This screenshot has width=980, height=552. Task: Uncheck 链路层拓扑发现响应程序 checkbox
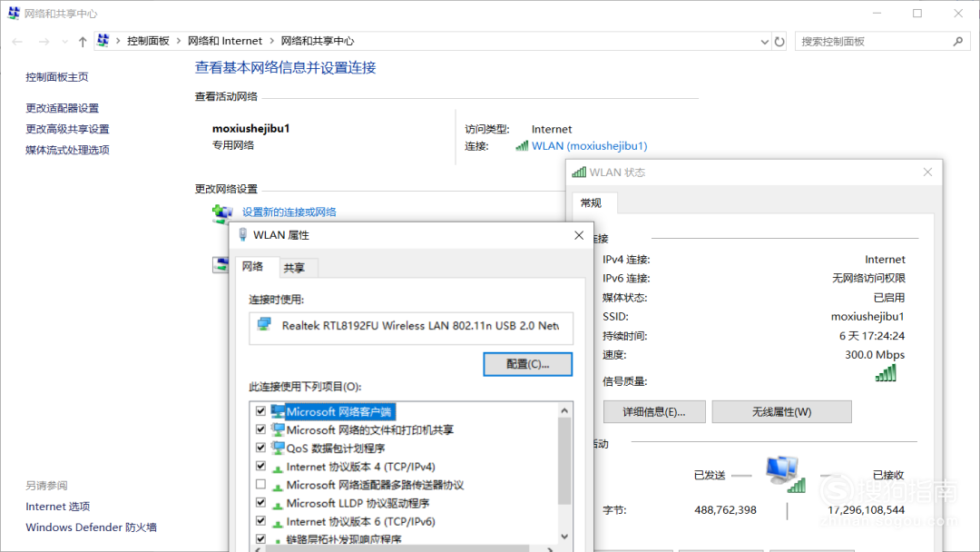[x=260, y=539]
